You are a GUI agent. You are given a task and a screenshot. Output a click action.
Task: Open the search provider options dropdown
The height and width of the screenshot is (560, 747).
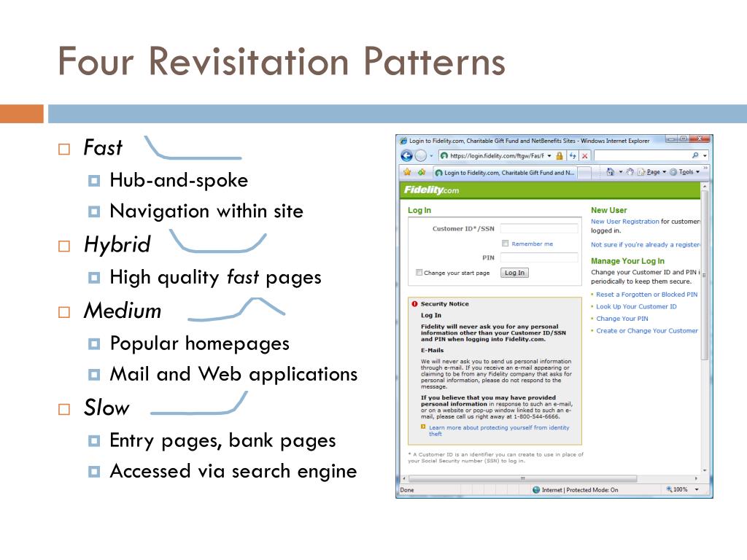(705, 156)
